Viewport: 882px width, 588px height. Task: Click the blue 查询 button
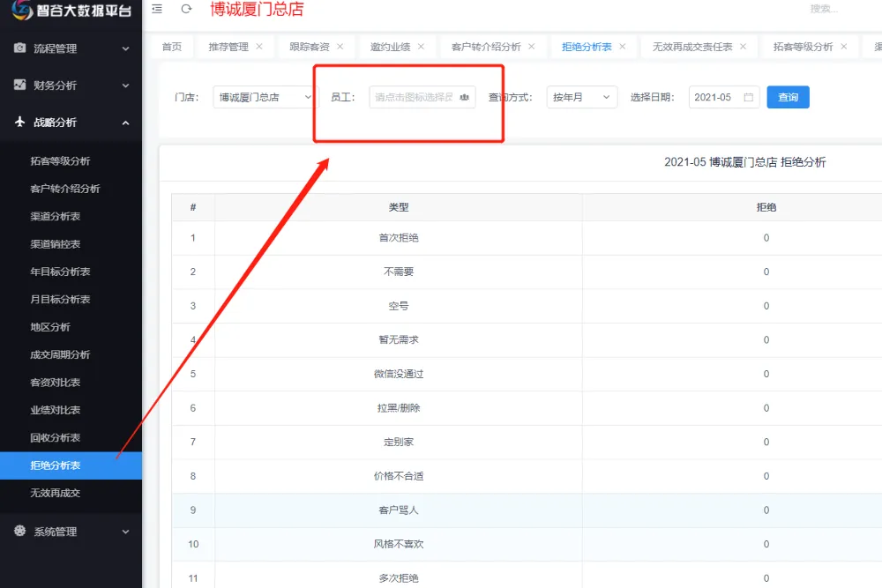[x=788, y=98]
